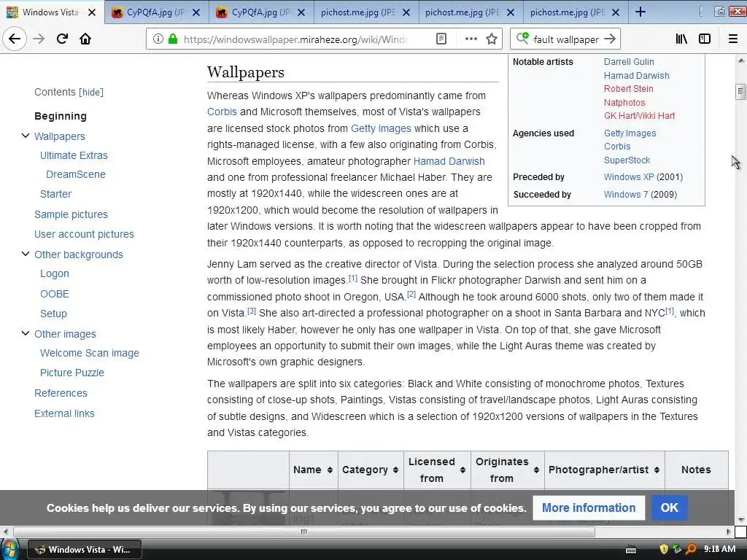This screenshot has width=747, height=560.
Task: Go to Ultimate Extras section
Action: pos(74,156)
